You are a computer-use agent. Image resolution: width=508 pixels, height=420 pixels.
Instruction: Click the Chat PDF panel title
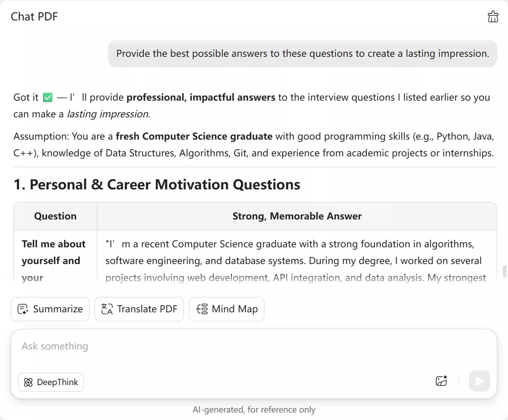tap(35, 17)
